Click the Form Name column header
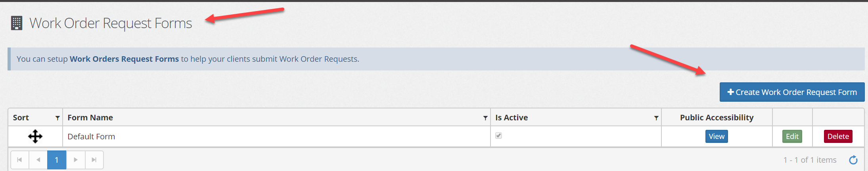Image resolution: width=868 pixels, height=171 pixels. (90, 118)
